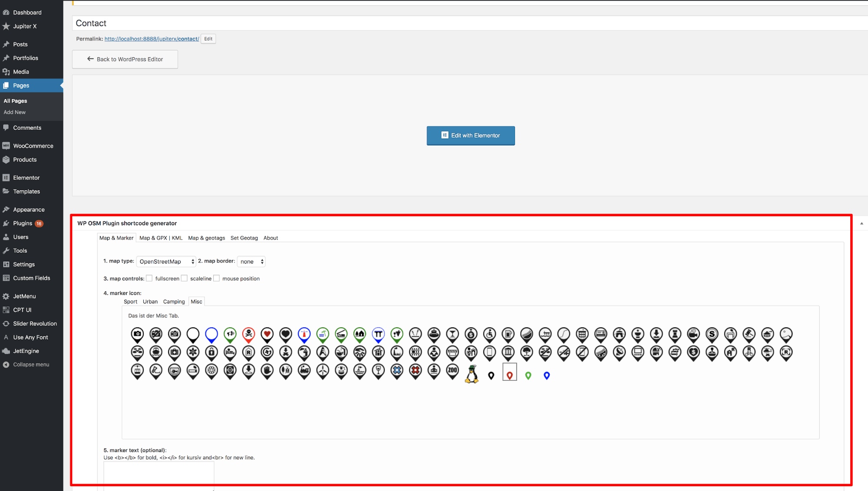Choose the blue lighthouse marker icon
This screenshot has height=491, width=868.
click(304, 334)
